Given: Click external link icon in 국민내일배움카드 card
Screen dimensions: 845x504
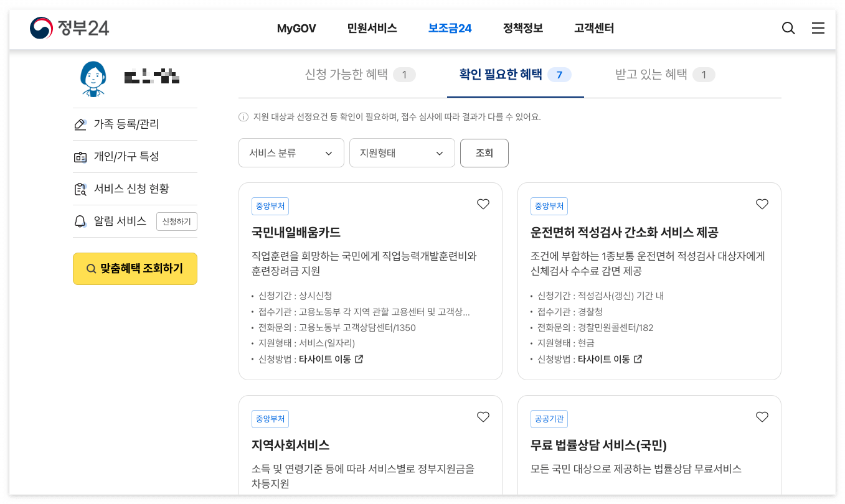Looking at the screenshot, I should tap(359, 359).
